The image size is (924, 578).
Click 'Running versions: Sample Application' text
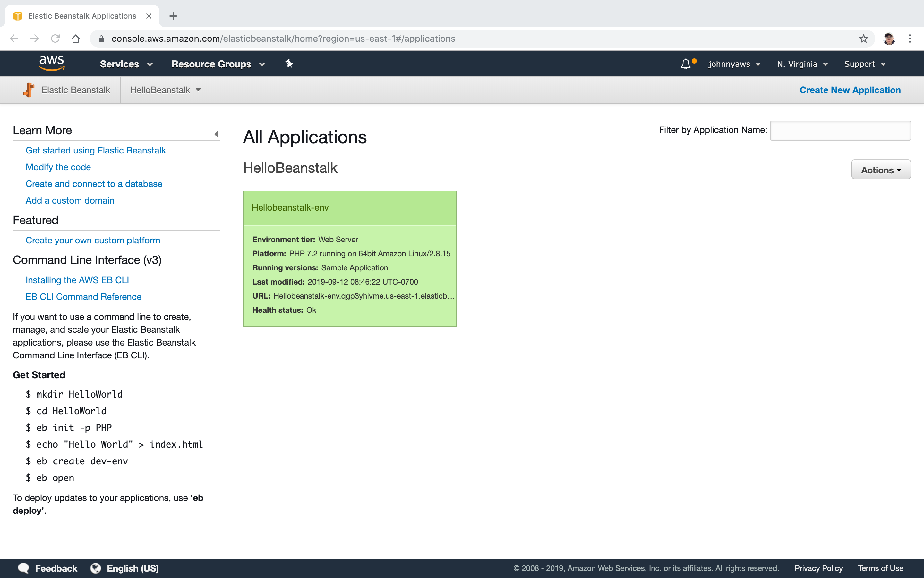320,267
